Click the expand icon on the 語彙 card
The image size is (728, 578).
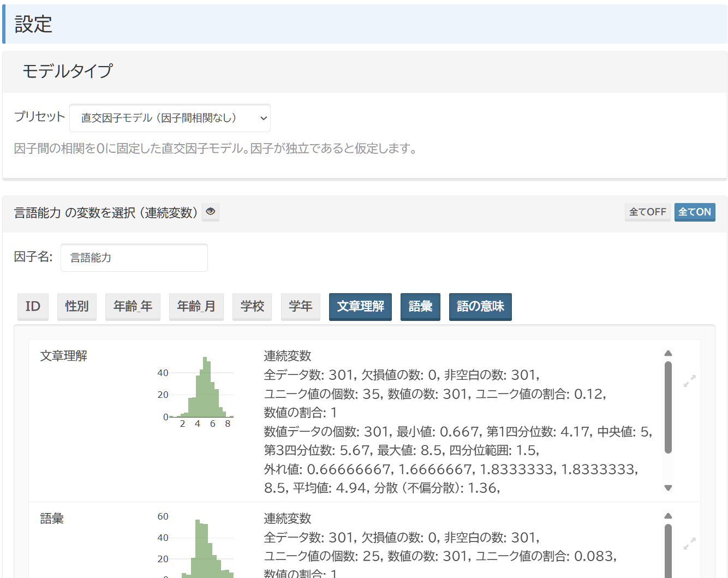(689, 544)
